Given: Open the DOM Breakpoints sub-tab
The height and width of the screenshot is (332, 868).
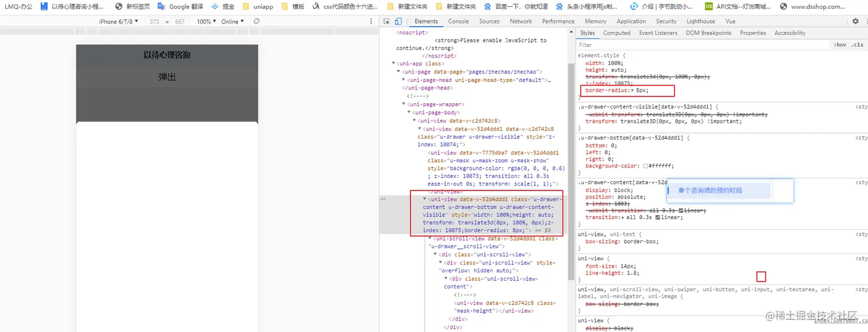Looking at the screenshot, I should pyautogui.click(x=708, y=33).
